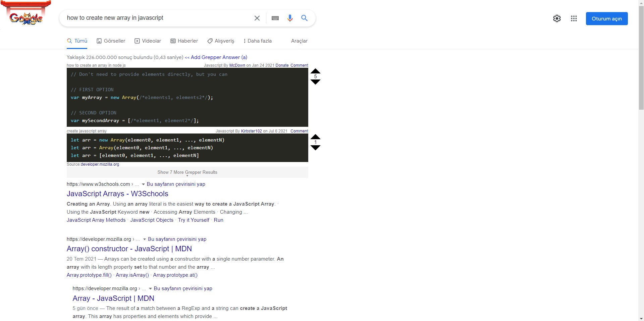Image resolution: width=644 pixels, height=321 pixels.
Task: Start voice search with microphone
Action: [x=290, y=18]
